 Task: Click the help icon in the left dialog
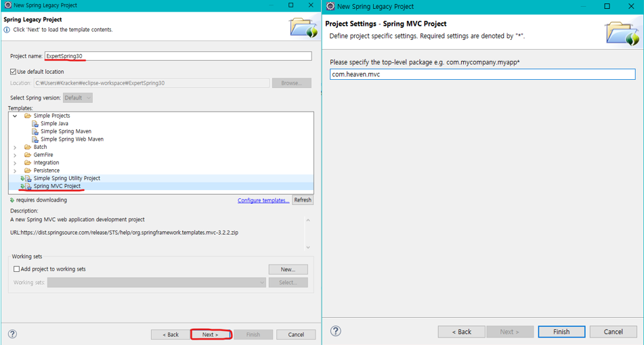coord(13,334)
